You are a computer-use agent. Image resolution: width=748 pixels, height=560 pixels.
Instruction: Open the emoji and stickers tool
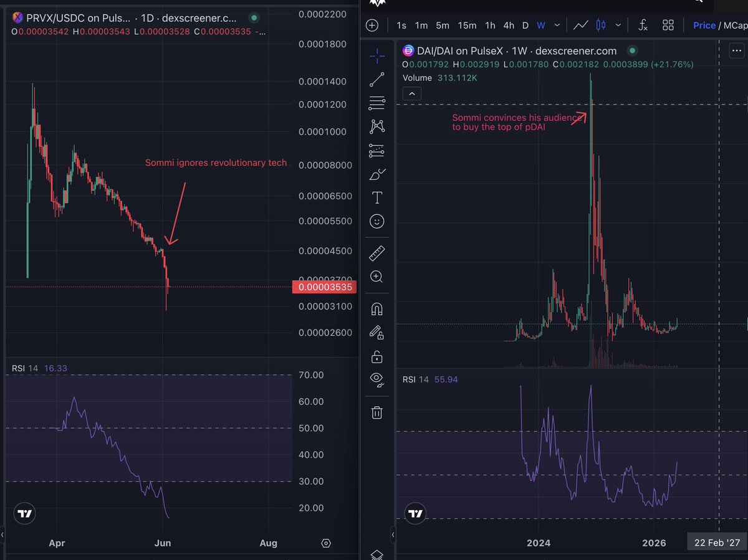[x=377, y=221]
